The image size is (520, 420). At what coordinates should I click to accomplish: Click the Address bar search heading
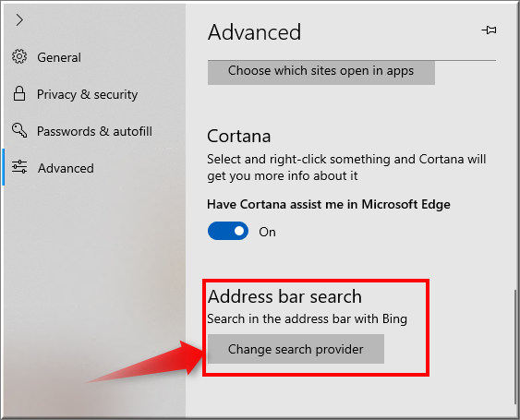point(284,296)
